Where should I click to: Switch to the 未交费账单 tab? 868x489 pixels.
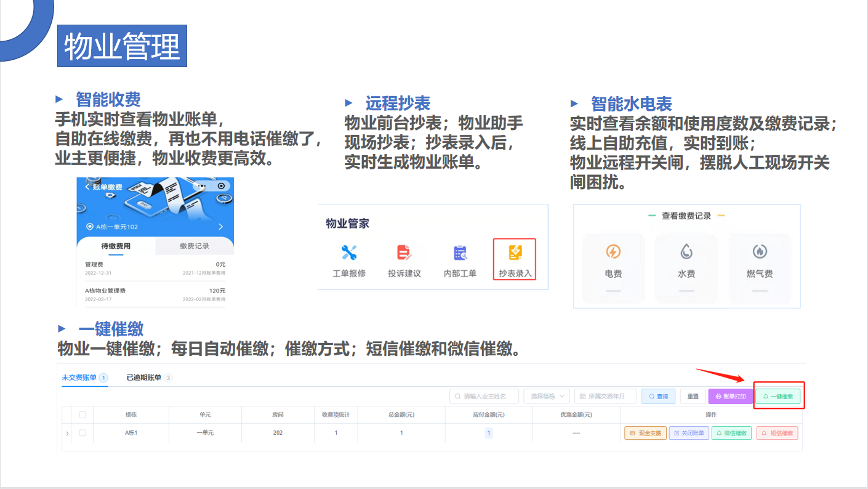point(85,378)
